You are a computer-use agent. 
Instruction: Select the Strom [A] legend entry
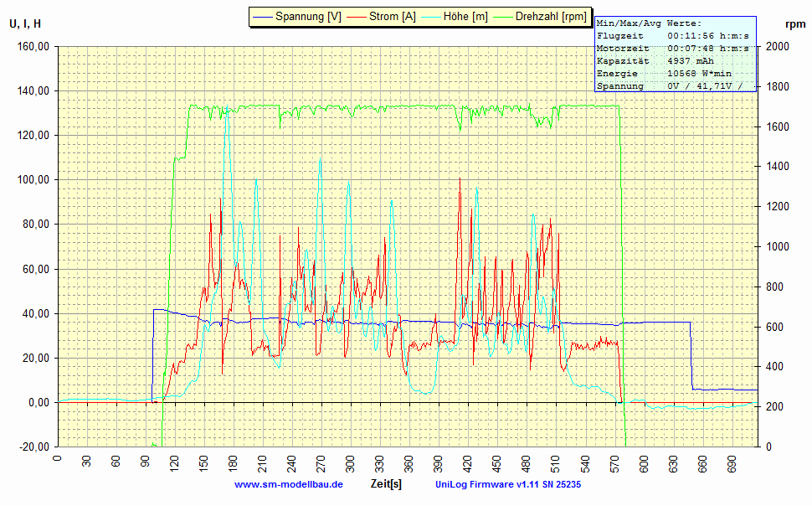coord(393,17)
